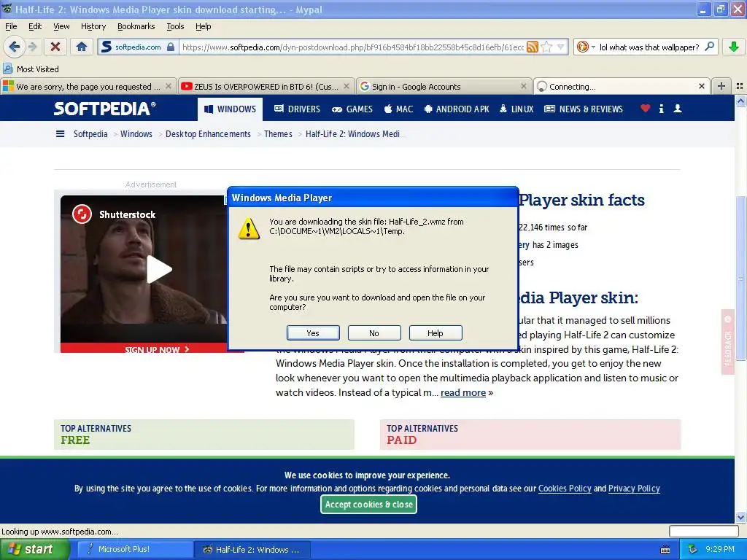Go to Themes breadcrumb link
Viewport: 747px width, 560px height.
point(278,134)
